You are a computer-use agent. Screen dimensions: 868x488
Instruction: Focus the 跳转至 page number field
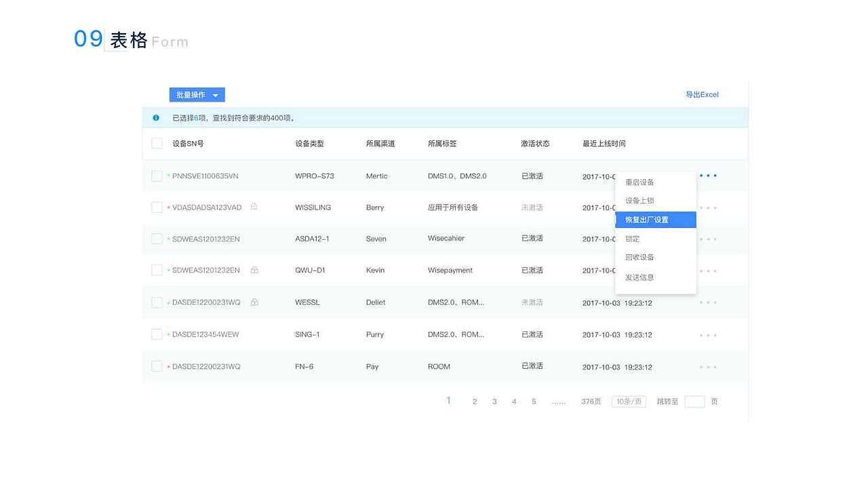[694, 401]
